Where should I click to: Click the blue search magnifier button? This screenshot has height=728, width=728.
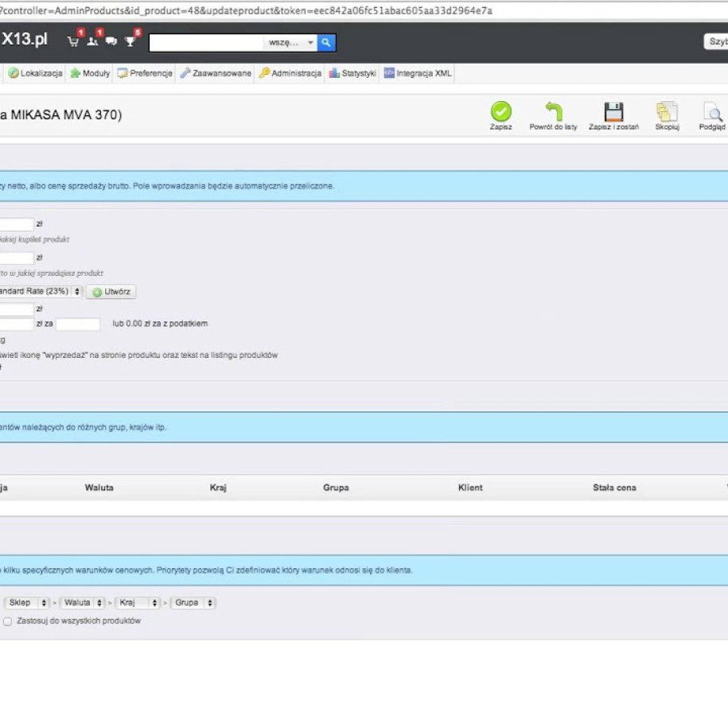tap(326, 43)
